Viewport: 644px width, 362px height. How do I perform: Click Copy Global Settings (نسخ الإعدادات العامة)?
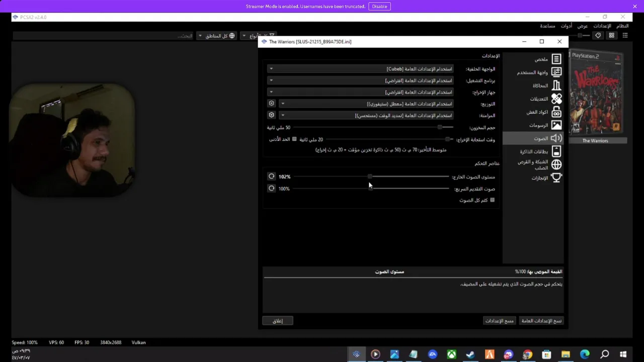[x=541, y=321]
